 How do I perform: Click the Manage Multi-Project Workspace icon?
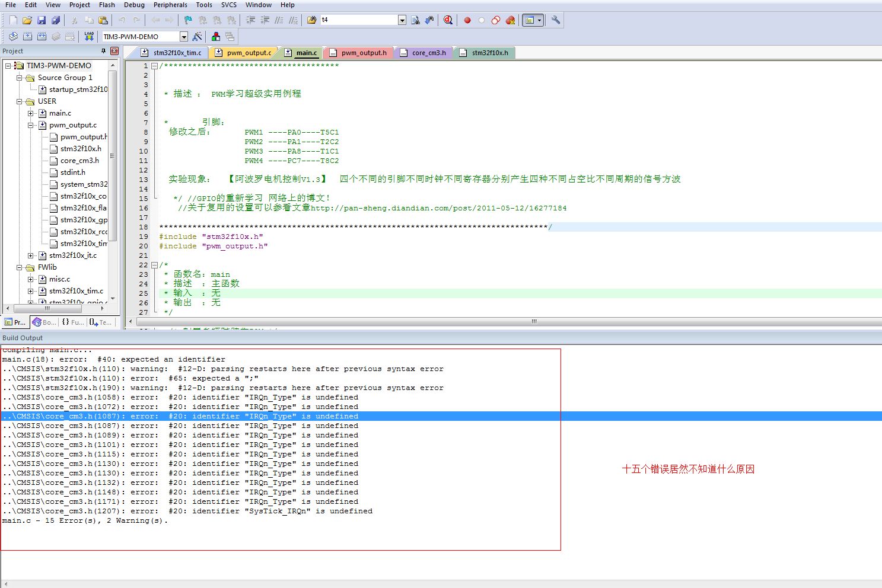[230, 37]
